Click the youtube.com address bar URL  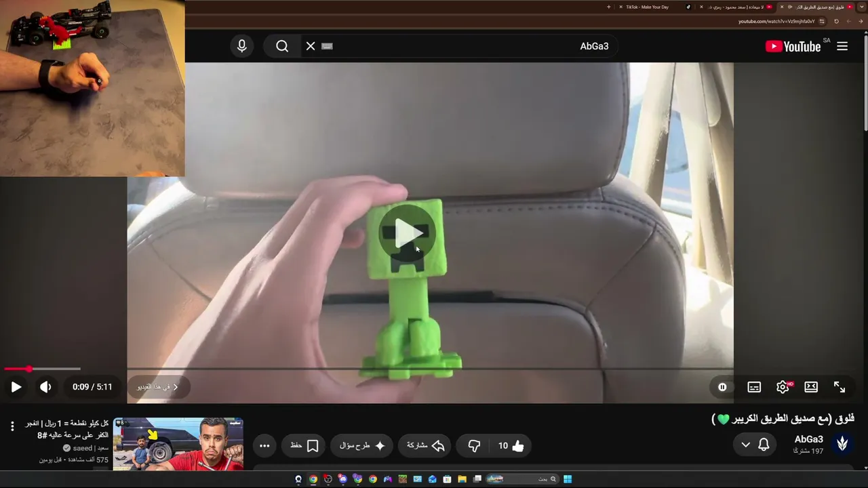776,21
